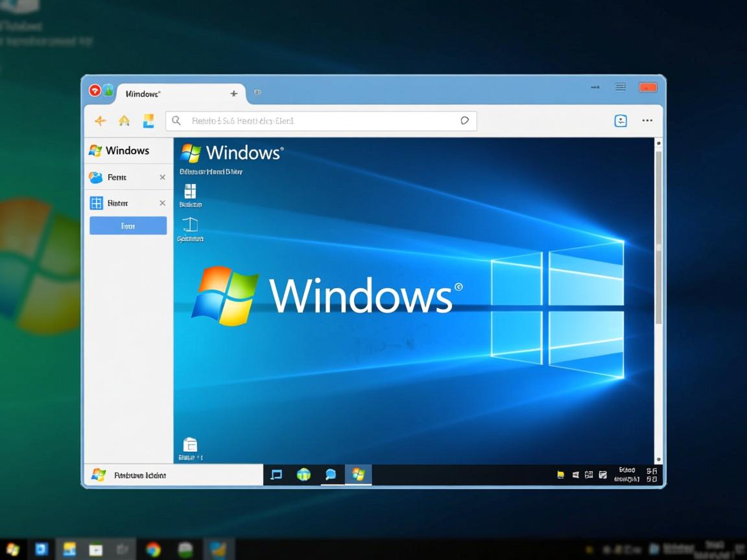
Task: Open the three-dot more options menu
Action: click(647, 121)
